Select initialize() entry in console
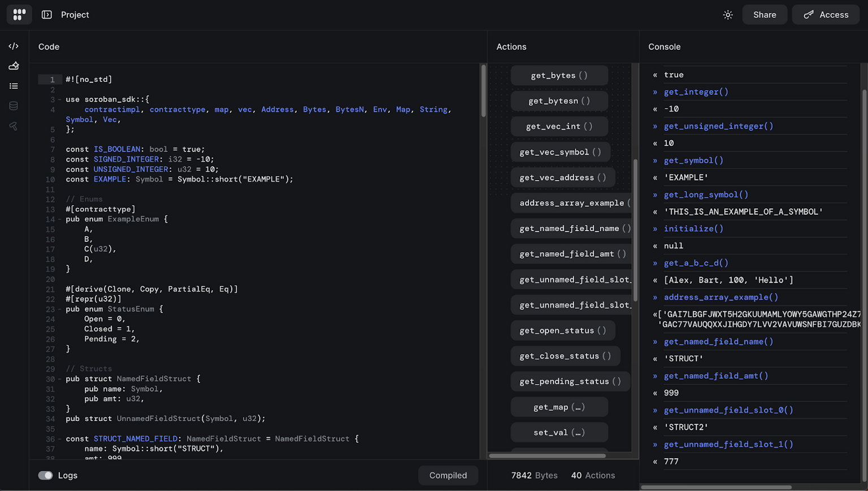The image size is (868, 491). (693, 229)
